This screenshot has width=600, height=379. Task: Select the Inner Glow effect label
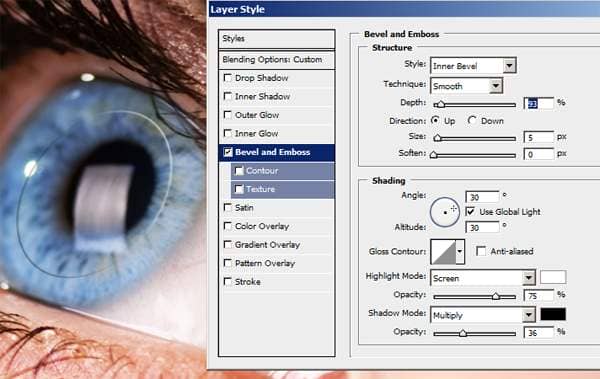[x=256, y=133]
